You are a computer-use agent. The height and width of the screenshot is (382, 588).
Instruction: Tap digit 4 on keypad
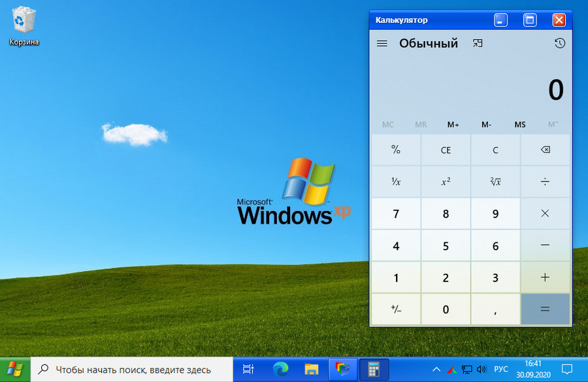coord(396,246)
